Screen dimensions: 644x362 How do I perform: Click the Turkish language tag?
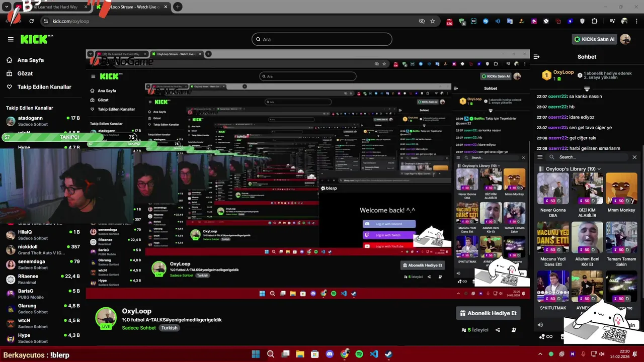(x=169, y=328)
